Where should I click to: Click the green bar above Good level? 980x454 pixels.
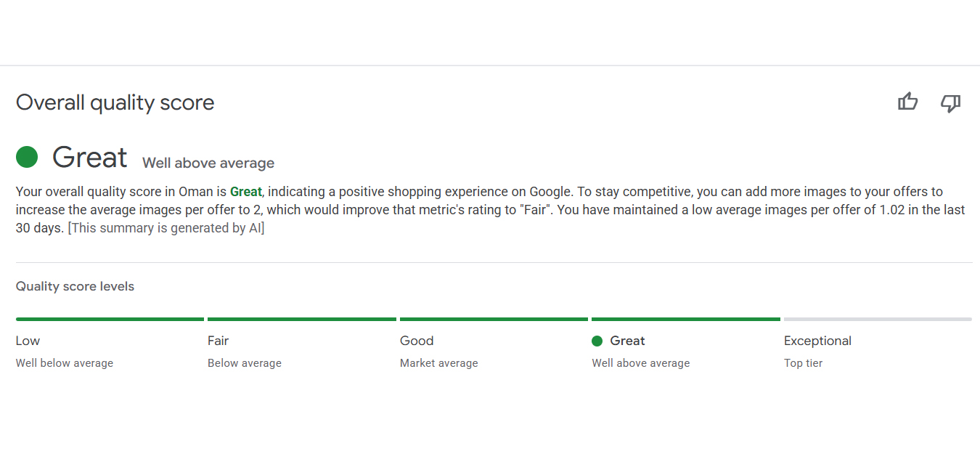[x=494, y=319]
